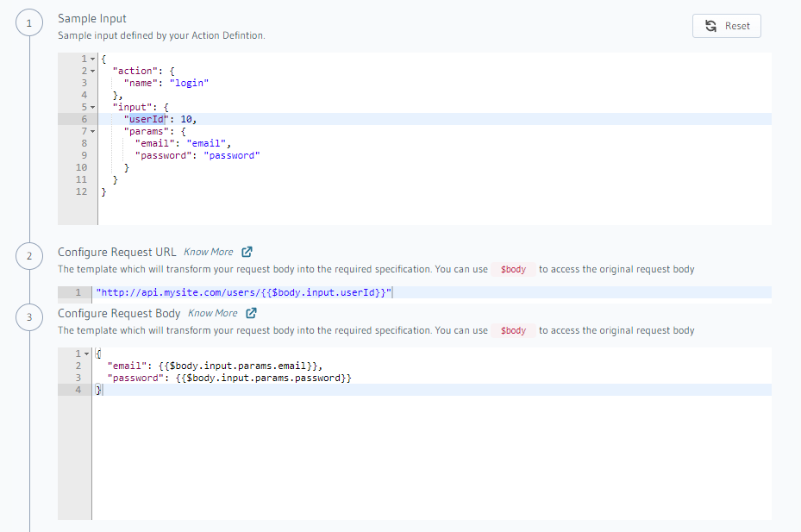Click line number 4 in Request Body gutter
This screenshot has height=532, width=801.
pyautogui.click(x=78, y=390)
